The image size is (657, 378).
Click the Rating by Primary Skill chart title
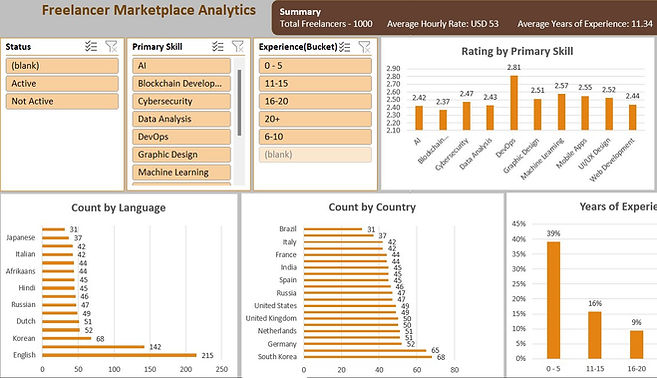point(517,52)
